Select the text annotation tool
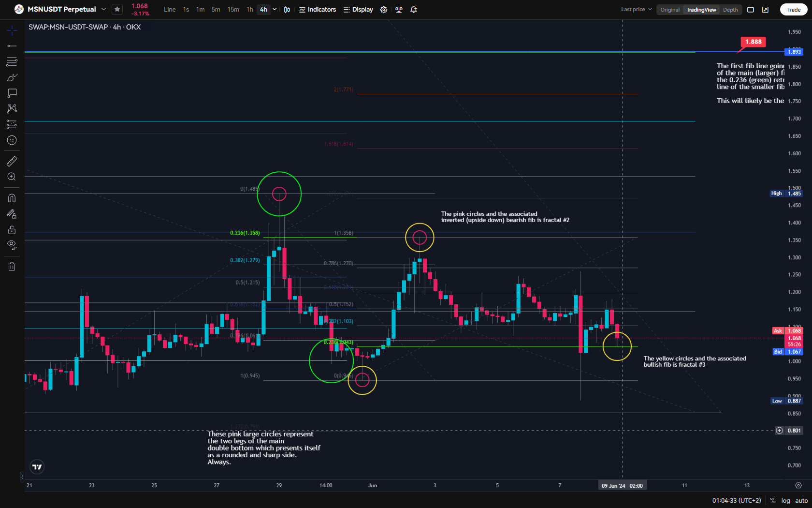Screen dimensions: 812x508 point(12,93)
